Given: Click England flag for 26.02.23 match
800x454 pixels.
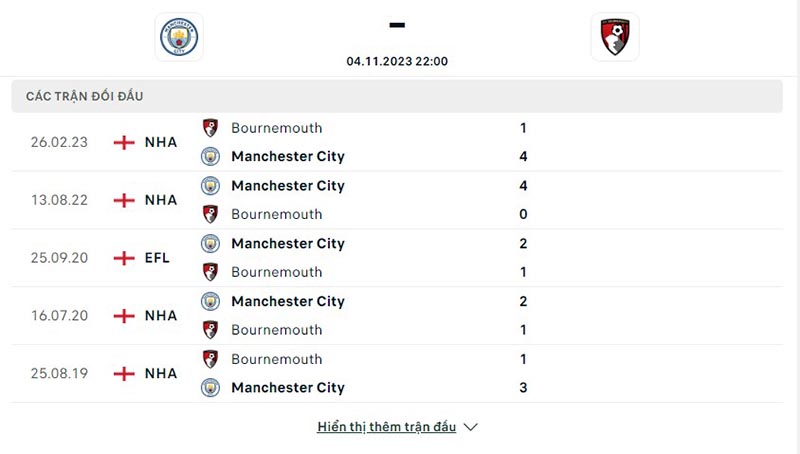Looking at the screenshot, I should (124, 142).
